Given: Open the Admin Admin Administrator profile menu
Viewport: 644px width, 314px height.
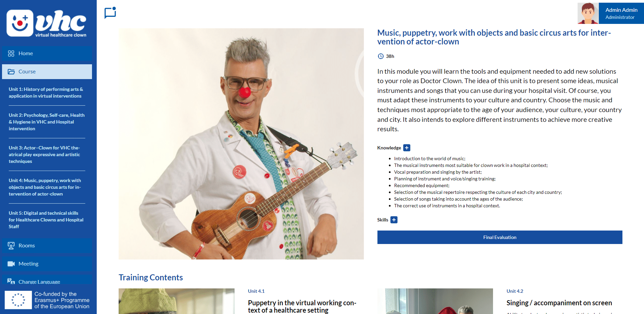Looking at the screenshot, I should [621, 13].
